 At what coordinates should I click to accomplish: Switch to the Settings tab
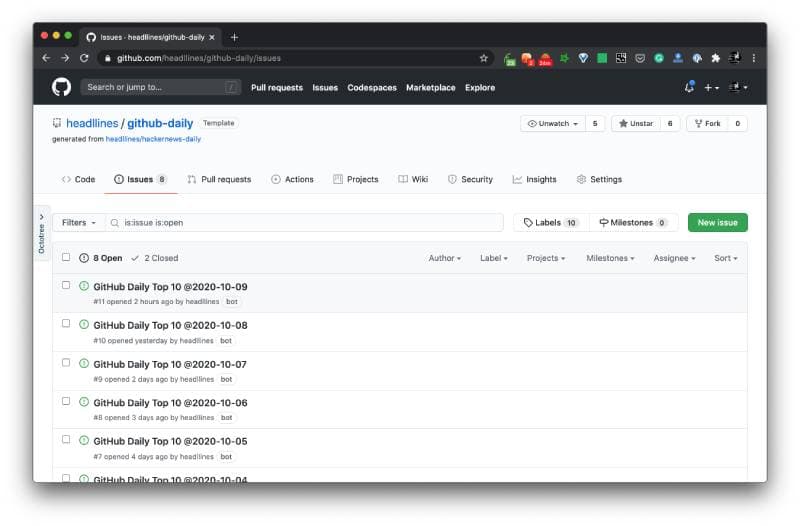(x=599, y=180)
